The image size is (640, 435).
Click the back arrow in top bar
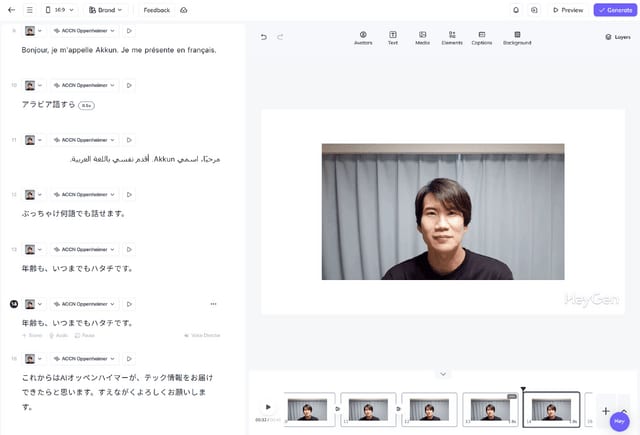[11, 10]
